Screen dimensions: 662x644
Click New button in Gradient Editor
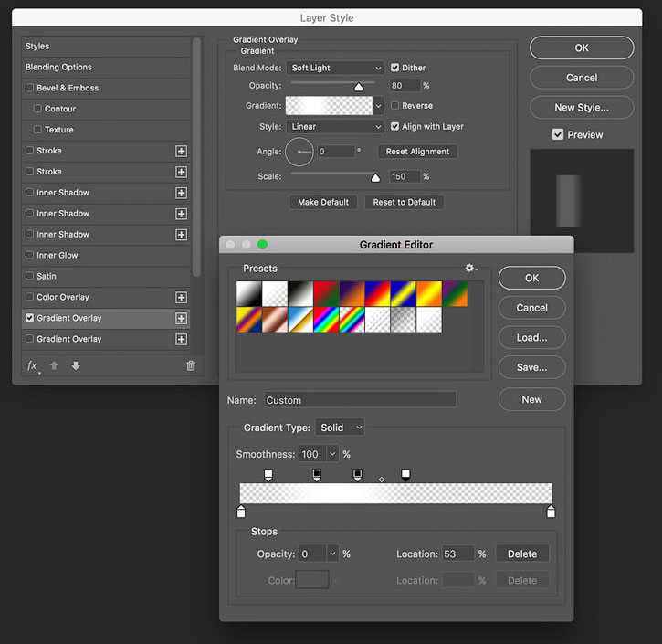(532, 399)
